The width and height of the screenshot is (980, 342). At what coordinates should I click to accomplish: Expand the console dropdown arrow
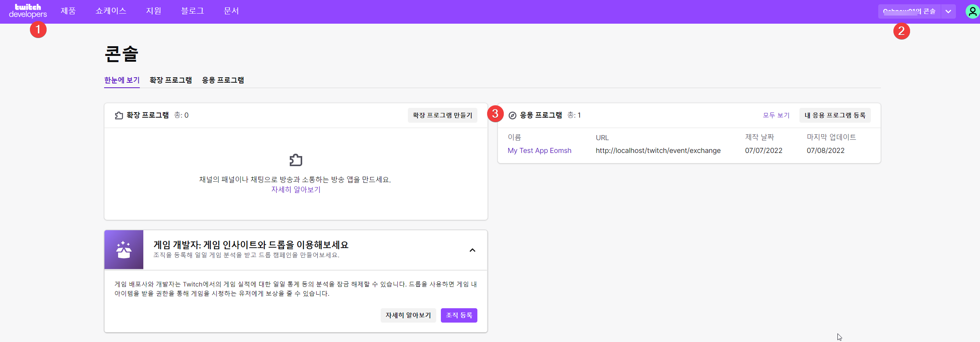click(948, 12)
